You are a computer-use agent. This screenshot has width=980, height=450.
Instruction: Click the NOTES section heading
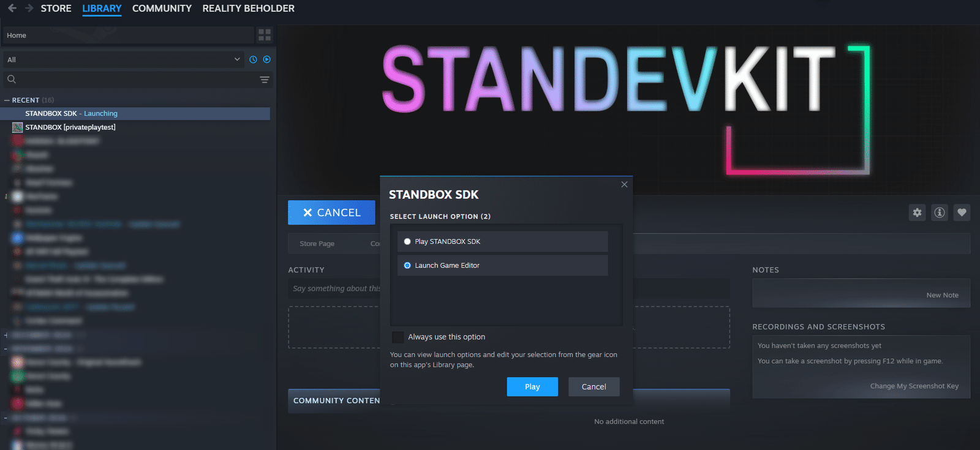(x=766, y=270)
